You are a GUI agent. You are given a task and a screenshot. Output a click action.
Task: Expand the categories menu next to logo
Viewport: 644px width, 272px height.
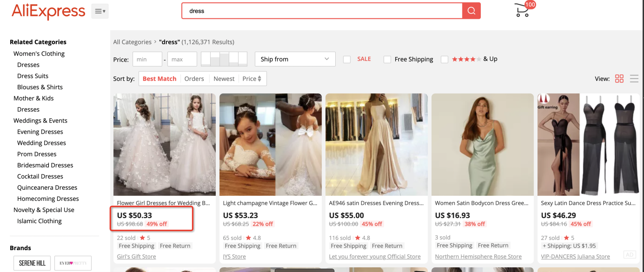(x=100, y=11)
